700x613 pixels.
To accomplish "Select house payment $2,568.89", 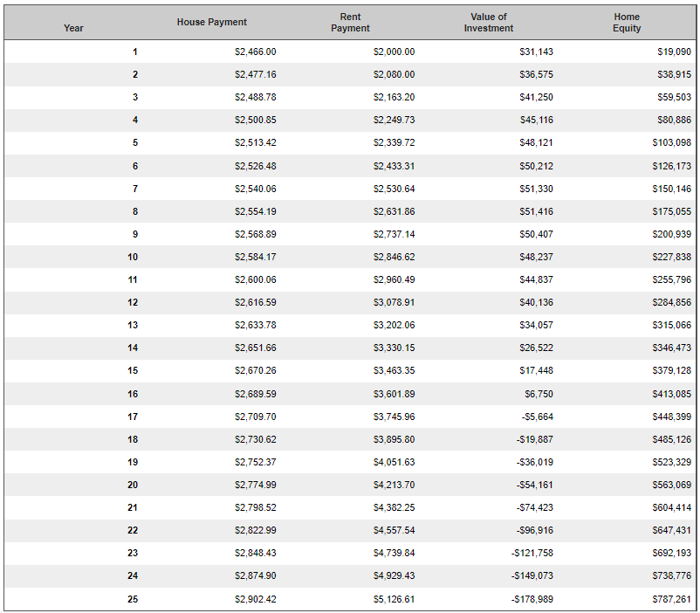I will pyautogui.click(x=256, y=235).
